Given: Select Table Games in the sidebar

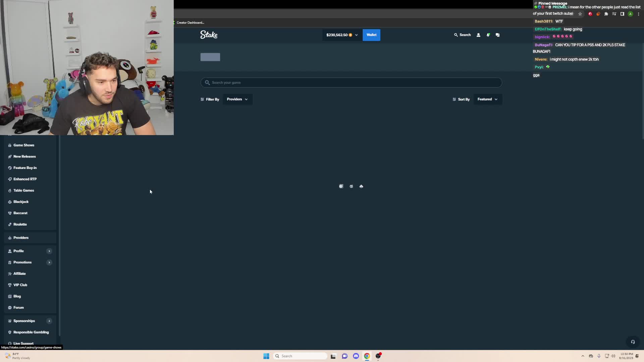Looking at the screenshot, I should tap(23, 190).
